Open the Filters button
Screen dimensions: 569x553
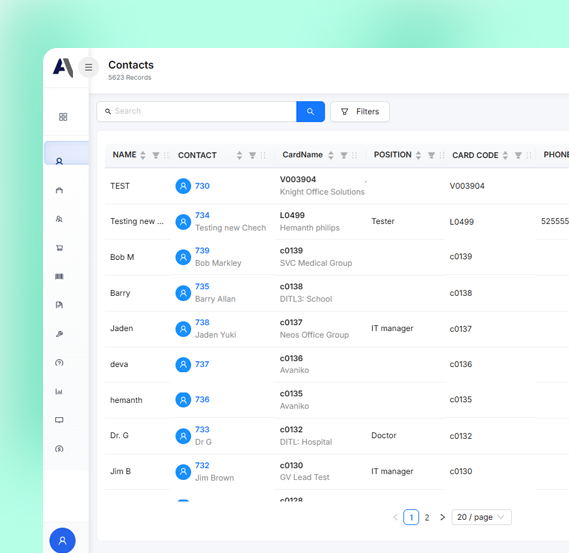360,111
